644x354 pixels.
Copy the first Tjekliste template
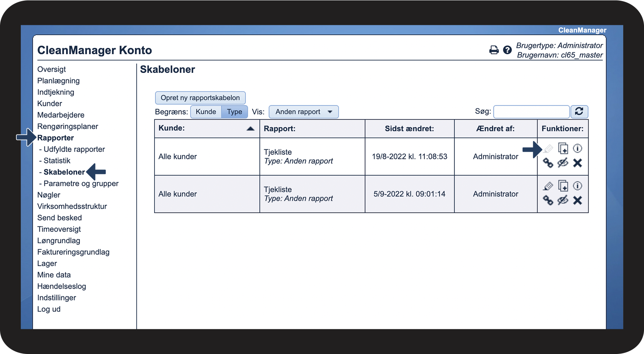click(x=563, y=148)
